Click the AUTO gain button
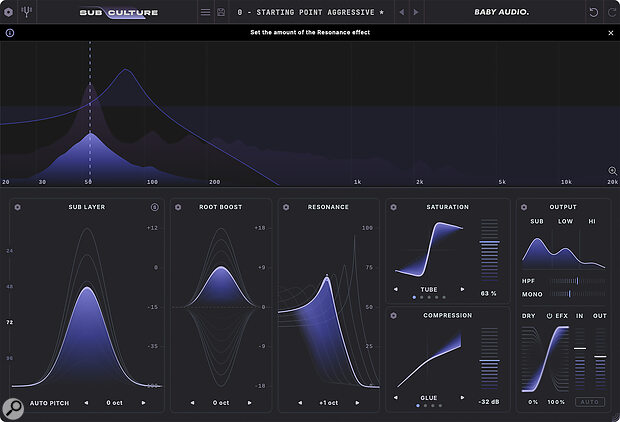Viewport: 620px width, 422px height. [590, 402]
